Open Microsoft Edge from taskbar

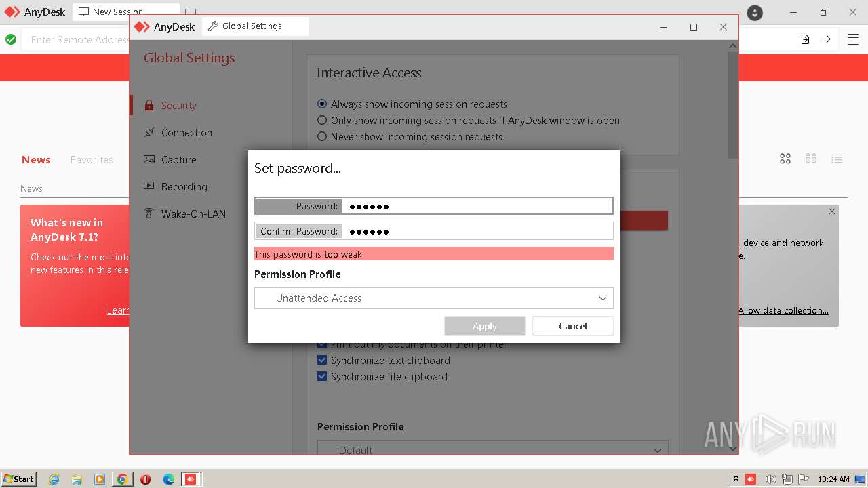pyautogui.click(x=168, y=479)
